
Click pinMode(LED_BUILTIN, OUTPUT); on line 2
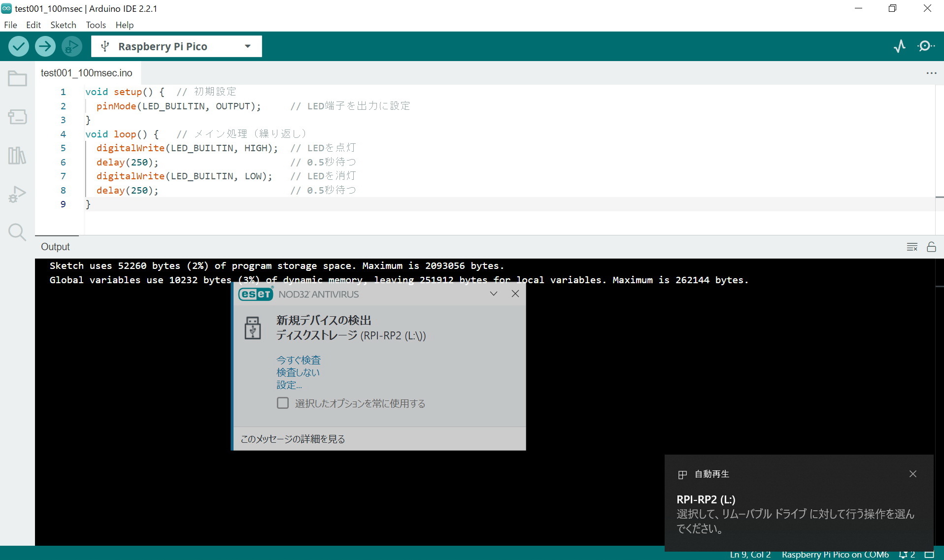pyautogui.click(x=178, y=106)
